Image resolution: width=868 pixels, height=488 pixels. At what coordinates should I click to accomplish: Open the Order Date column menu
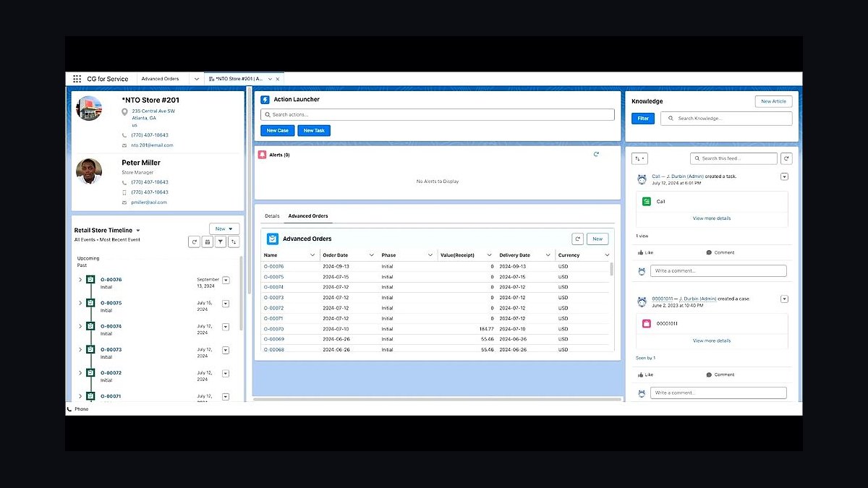[x=371, y=255]
